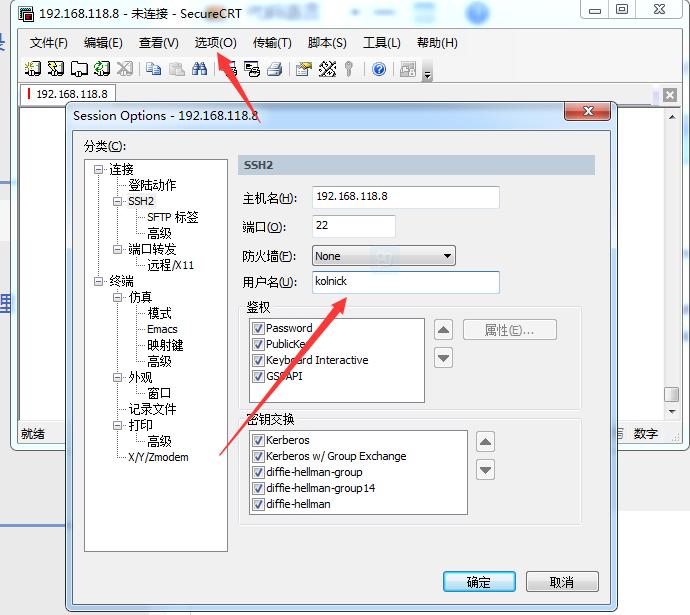690x615 pixels.
Task: Move key exchange method up with arrow
Action: (x=485, y=441)
